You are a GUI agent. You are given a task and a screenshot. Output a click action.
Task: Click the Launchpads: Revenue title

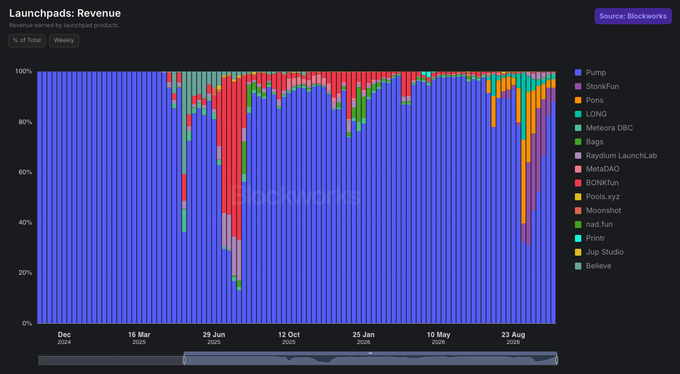[x=65, y=13]
